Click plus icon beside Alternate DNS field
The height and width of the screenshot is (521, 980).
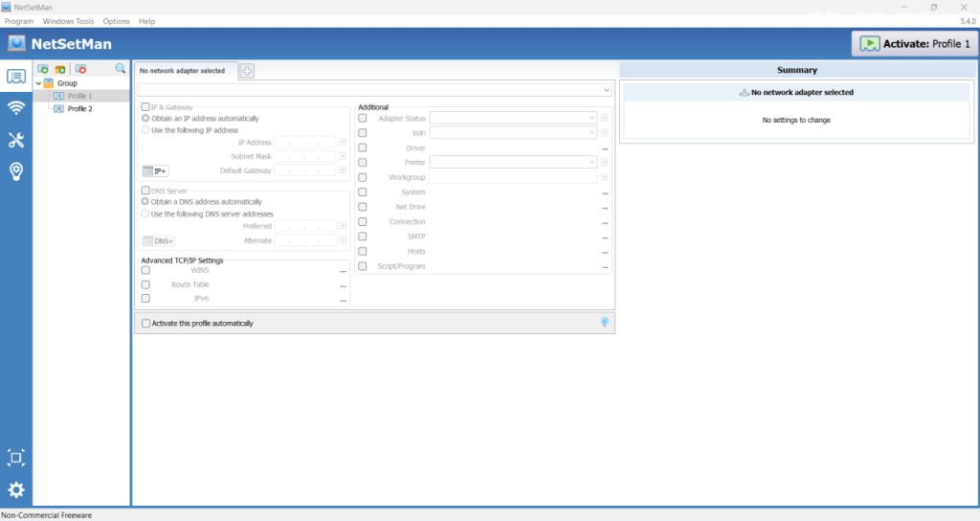click(x=343, y=240)
